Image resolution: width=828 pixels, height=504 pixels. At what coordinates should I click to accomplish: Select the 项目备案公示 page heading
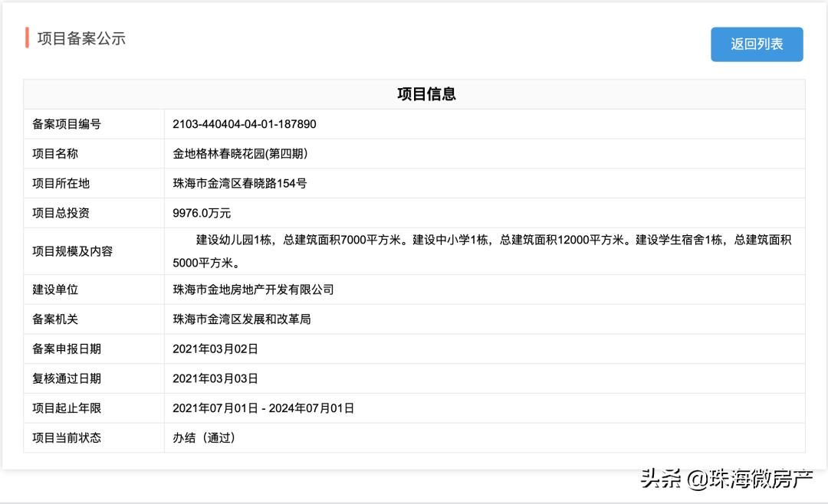point(81,38)
